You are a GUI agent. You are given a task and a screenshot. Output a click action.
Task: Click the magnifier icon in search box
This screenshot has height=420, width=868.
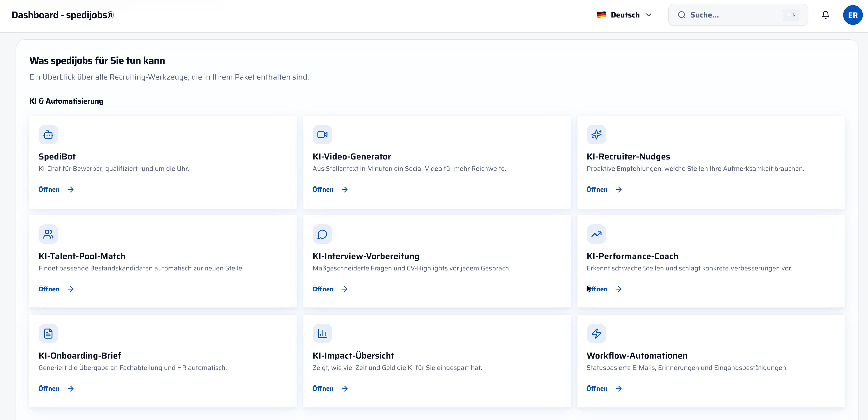681,15
